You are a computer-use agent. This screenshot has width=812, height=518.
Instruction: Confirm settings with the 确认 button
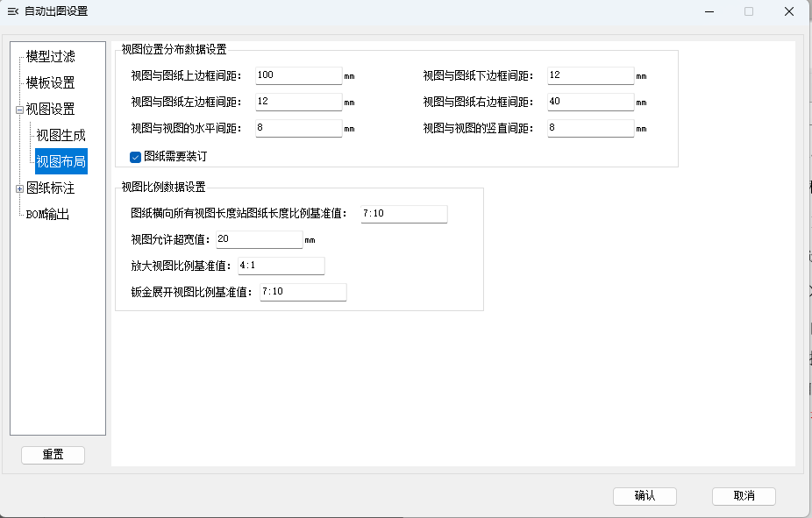645,496
